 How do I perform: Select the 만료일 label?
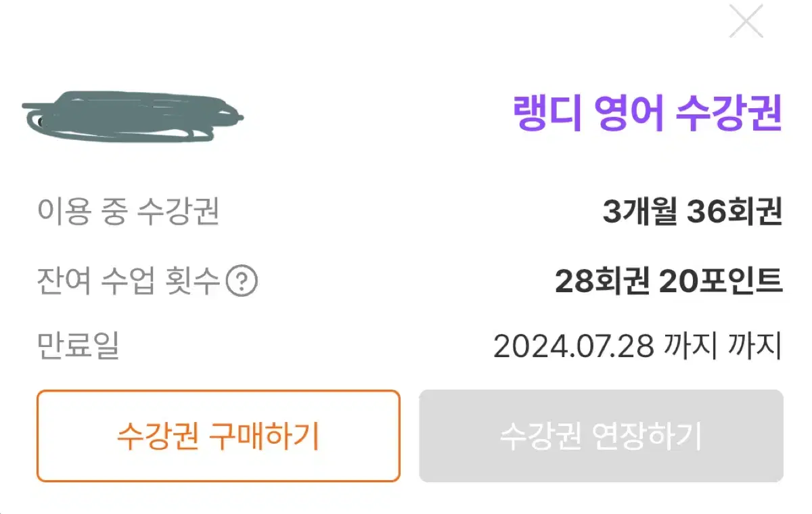click(x=78, y=346)
